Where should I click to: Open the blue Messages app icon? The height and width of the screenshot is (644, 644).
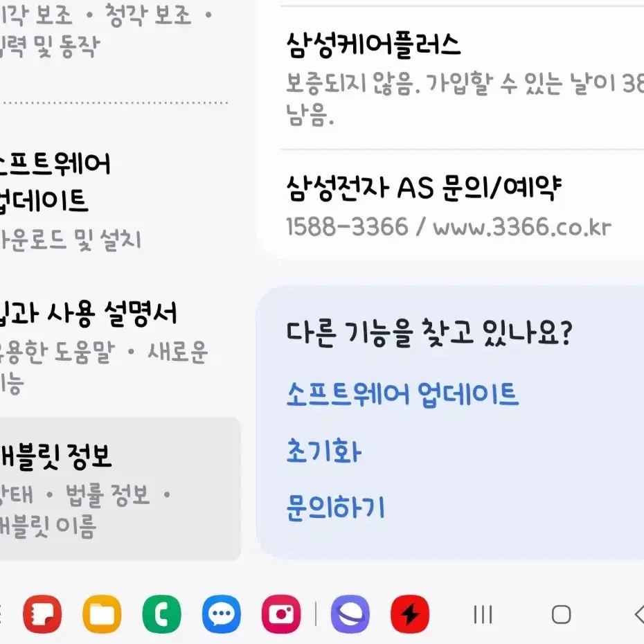click(222, 614)
